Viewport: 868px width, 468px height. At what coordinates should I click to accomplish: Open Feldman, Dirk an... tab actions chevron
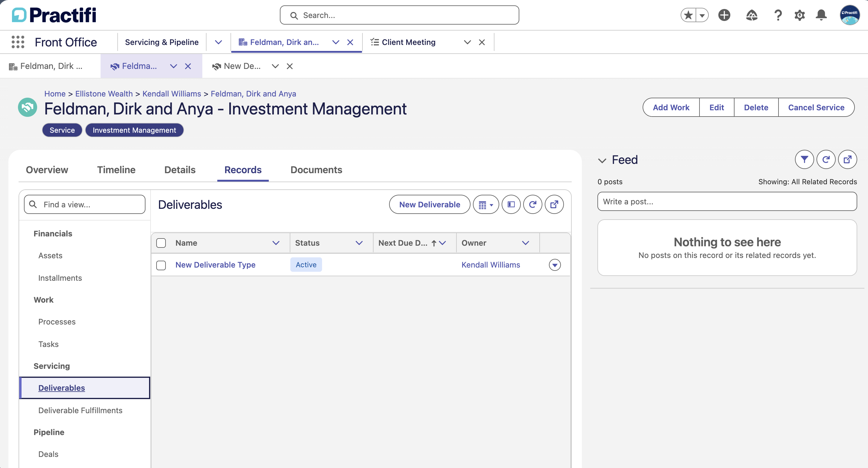tap(336, 42)
